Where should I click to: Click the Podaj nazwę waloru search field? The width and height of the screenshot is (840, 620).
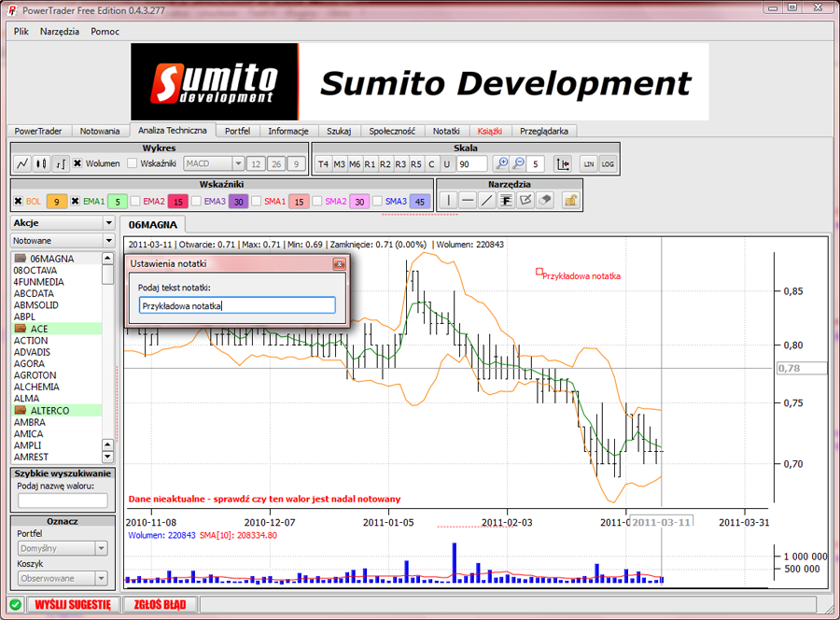63,500
